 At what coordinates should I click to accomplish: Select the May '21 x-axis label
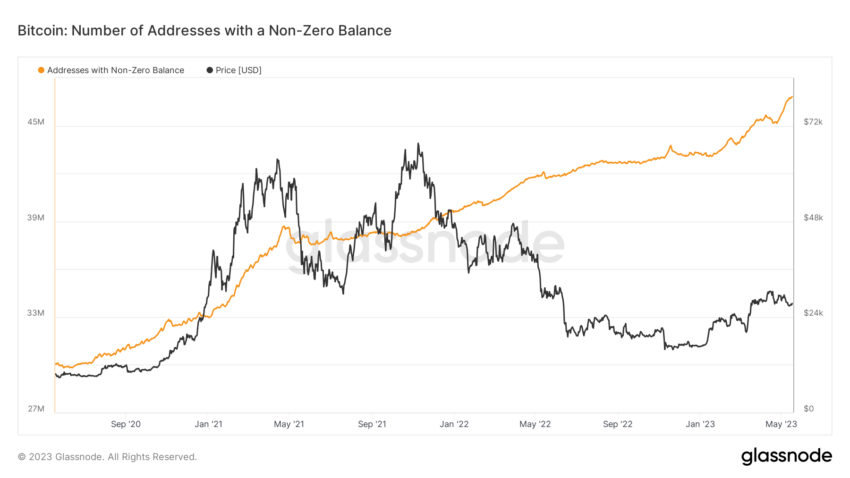(x=289, y=424)
